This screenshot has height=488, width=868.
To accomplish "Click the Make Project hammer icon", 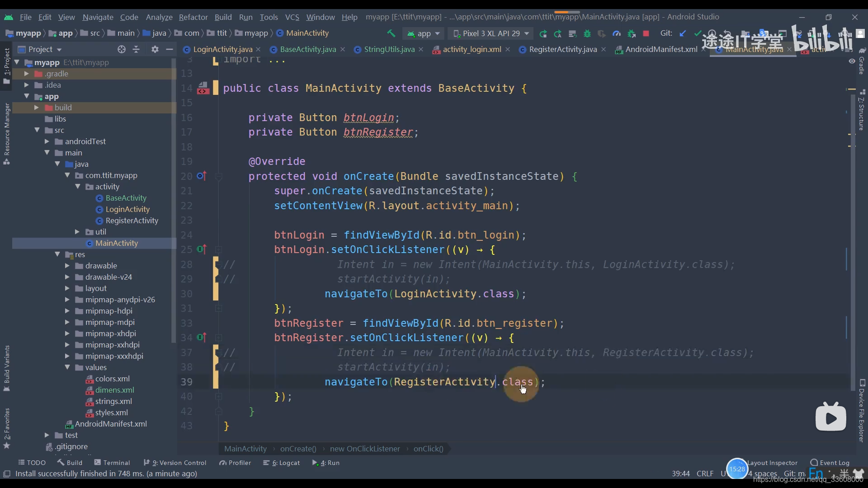I will tap(391, 33).
